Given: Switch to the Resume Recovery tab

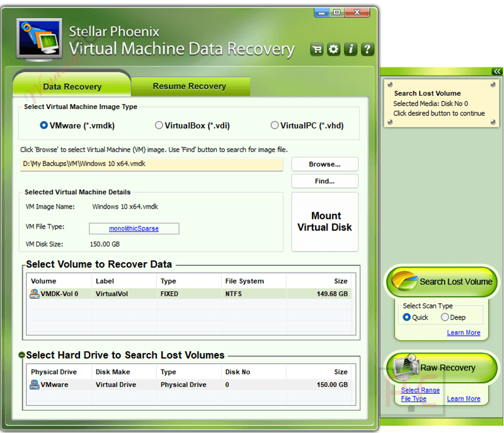Looking at the screenshot, I should point(190,86).
